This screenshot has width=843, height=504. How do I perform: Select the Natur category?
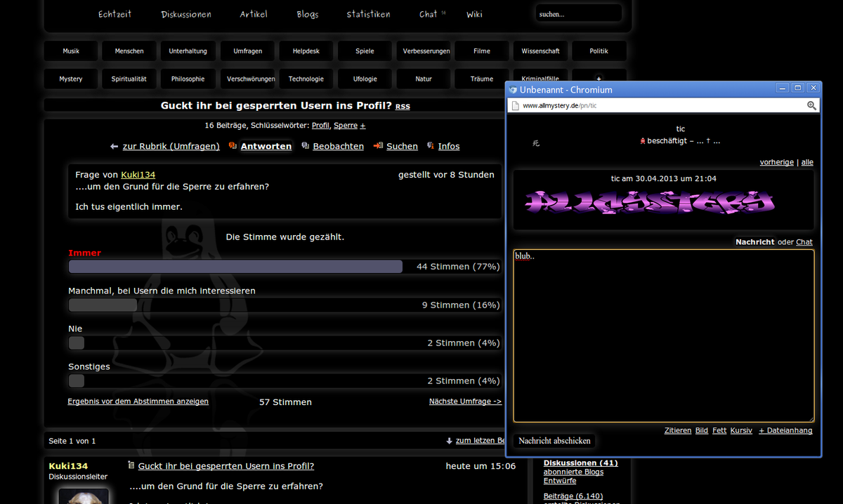[424, 79]
